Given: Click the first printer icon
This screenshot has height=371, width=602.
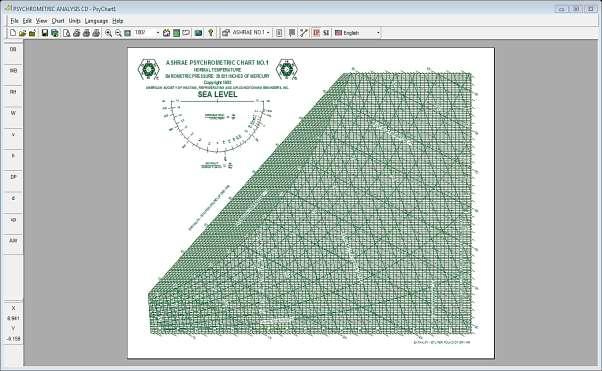Looking at the screenshot, I should click(x=76, y=33).
